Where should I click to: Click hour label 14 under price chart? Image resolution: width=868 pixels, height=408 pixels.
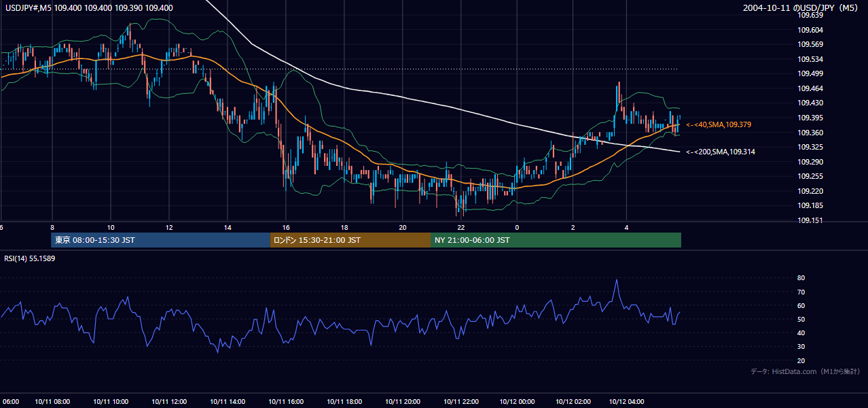(228, 227)
